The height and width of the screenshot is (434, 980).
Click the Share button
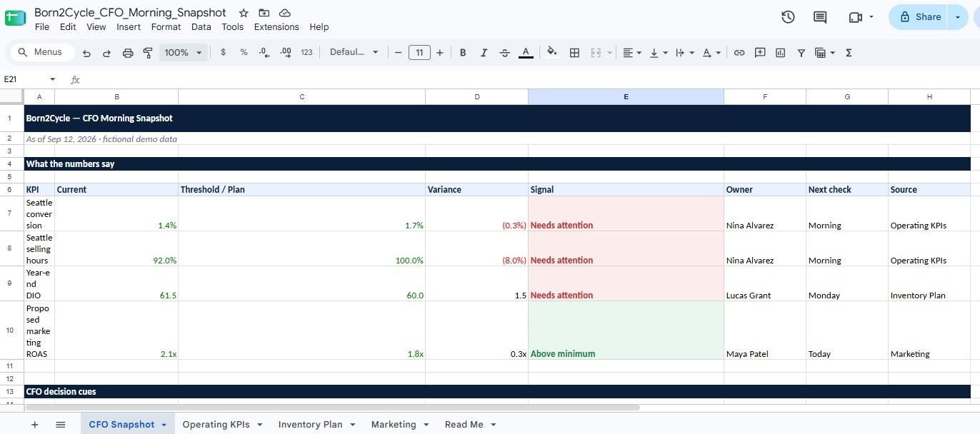(x=920, y=17)
